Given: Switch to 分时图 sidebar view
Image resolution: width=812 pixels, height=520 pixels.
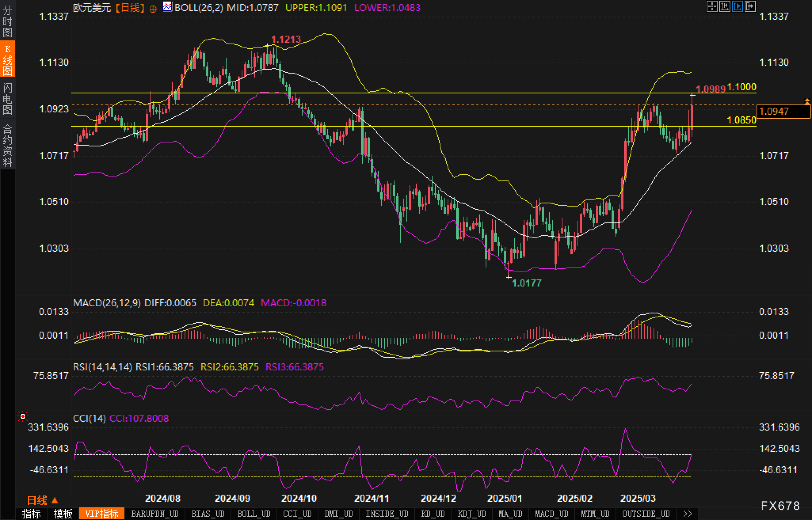Looking at the screenshot, I should click(8, 21).
